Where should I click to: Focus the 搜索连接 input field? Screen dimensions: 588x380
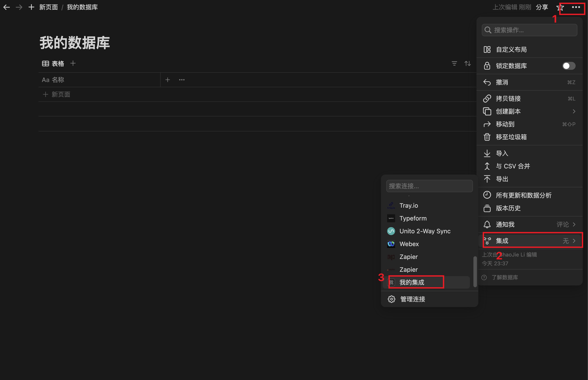tap(429, 186)
